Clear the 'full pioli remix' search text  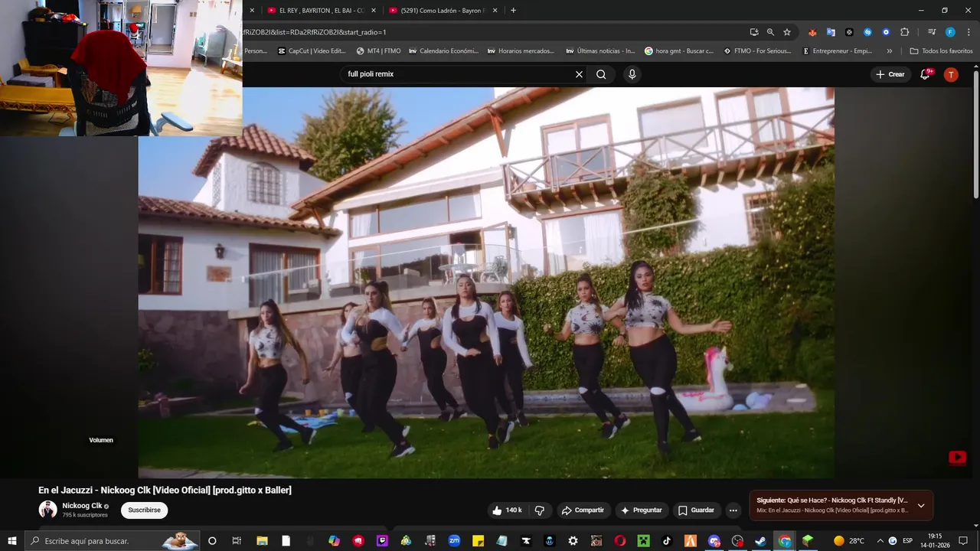click(579, 74)
